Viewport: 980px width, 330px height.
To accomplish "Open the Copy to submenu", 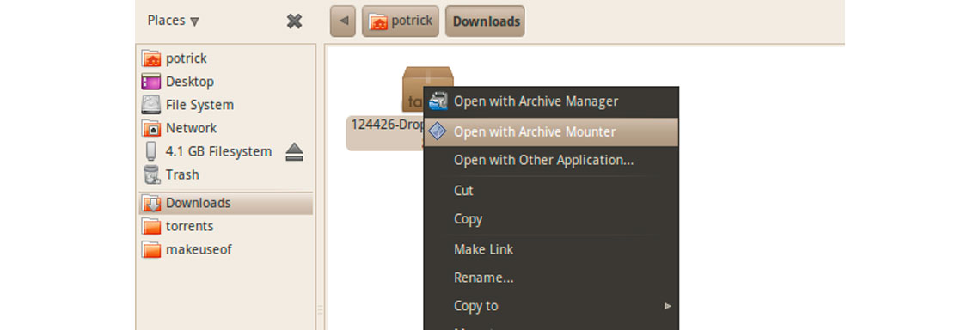I will (x=551, y=306).
